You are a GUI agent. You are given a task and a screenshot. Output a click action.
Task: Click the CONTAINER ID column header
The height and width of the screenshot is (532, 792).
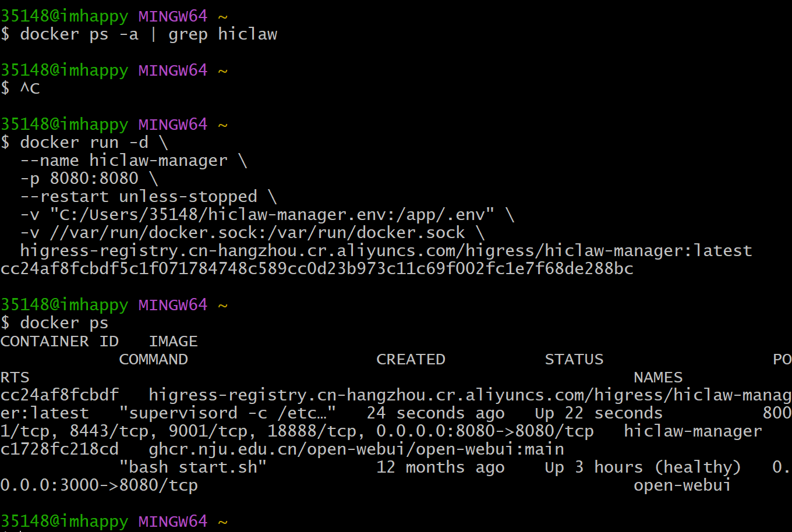(x=59, y=341)
